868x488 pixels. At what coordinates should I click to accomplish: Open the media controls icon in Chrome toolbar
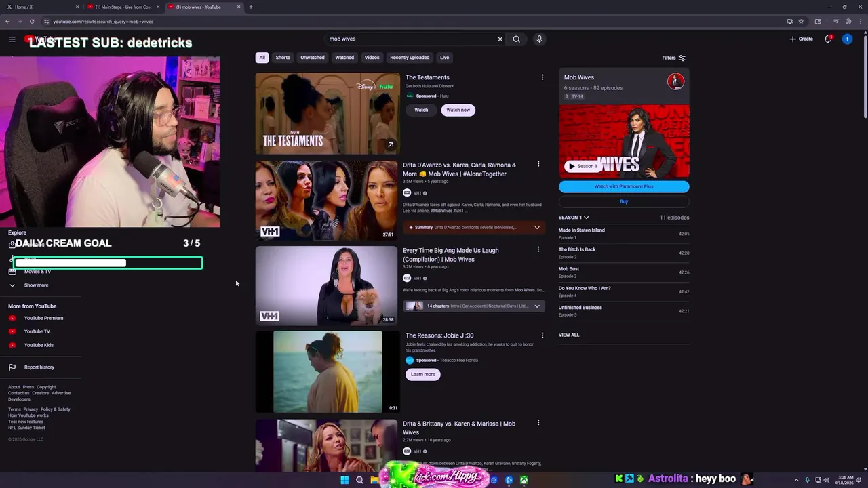[x=836, y=22]
